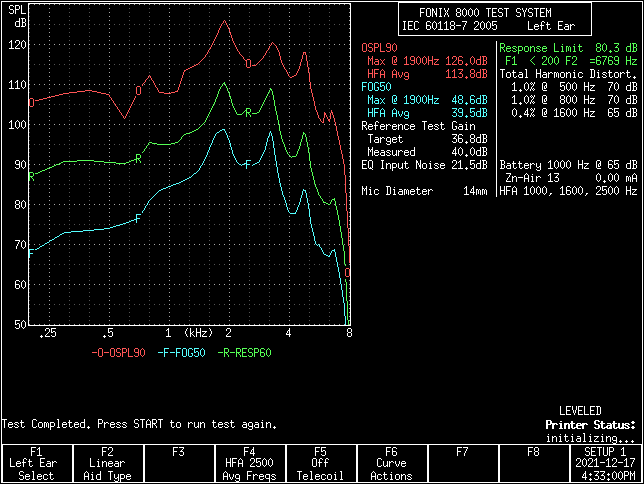Click the SETUP 1 date and time box
The image size is (644, 484).
tap(604, 463)
